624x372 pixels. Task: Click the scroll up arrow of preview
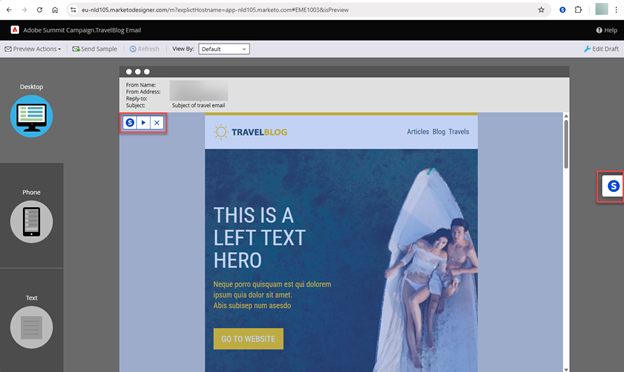coord(566,116)
